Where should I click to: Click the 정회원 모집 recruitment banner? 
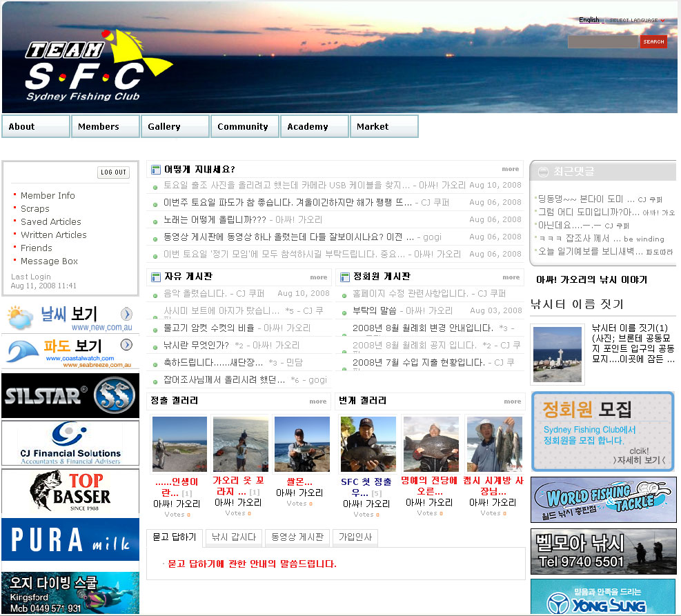(603, 432)
